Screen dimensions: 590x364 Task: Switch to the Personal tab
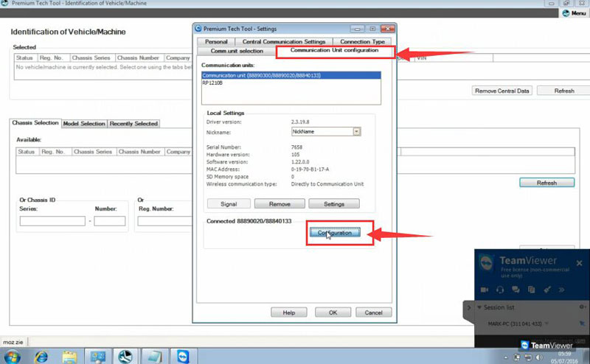tap(216, 42)
